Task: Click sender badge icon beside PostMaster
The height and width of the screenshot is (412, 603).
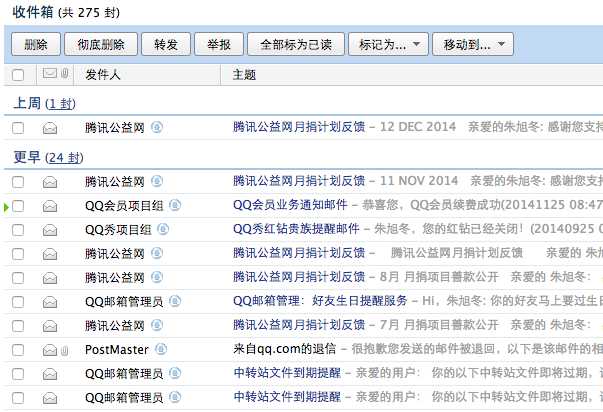Action: [161, 349]
